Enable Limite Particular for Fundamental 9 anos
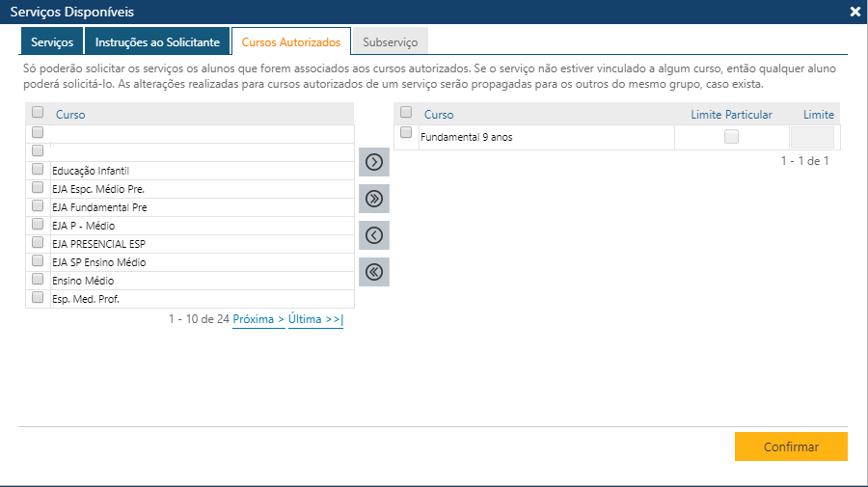Viewport: 868px width, 487px height. [x=731, y=137]
